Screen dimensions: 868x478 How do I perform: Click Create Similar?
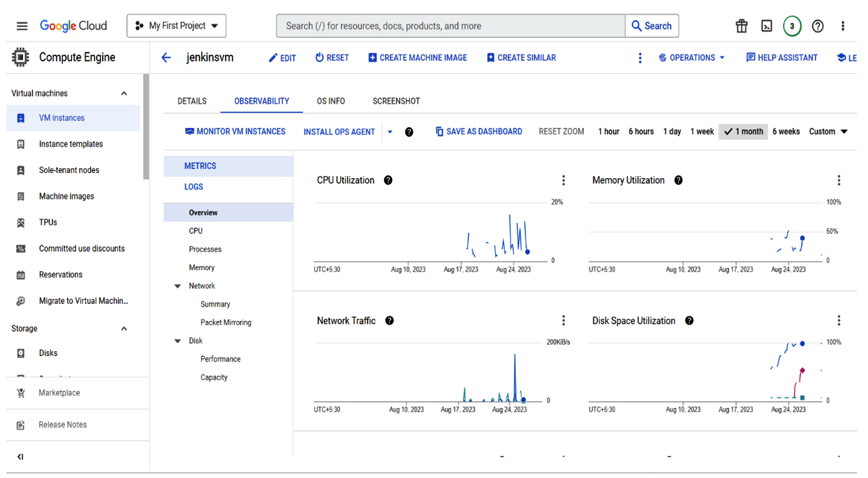click(521, 58)
